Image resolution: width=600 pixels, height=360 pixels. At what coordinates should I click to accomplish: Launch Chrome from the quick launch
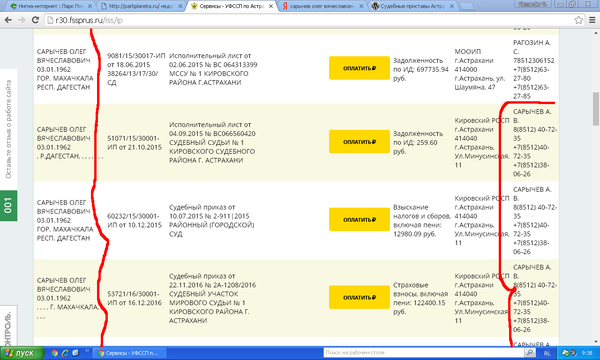coord(54,353)
